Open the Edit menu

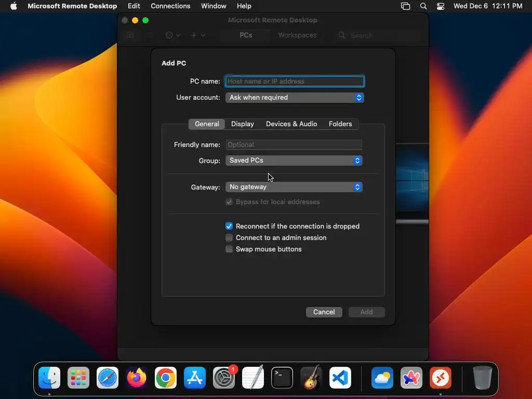click(x=134, y=6)
